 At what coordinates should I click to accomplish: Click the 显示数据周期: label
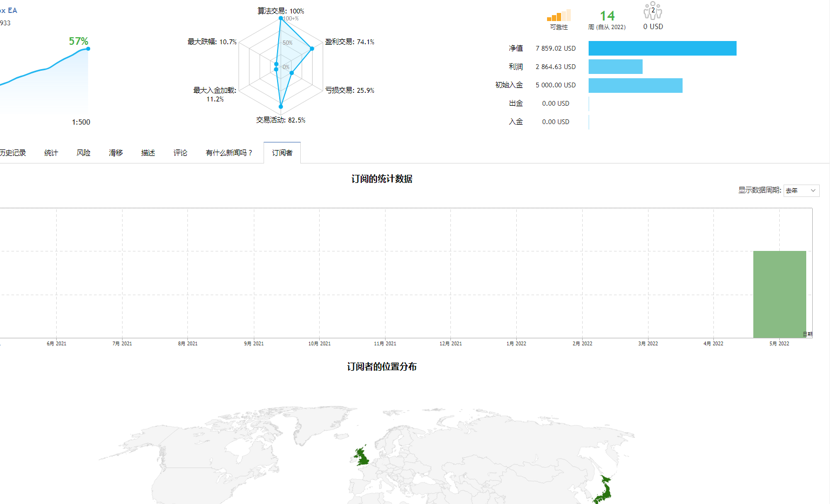760,190
